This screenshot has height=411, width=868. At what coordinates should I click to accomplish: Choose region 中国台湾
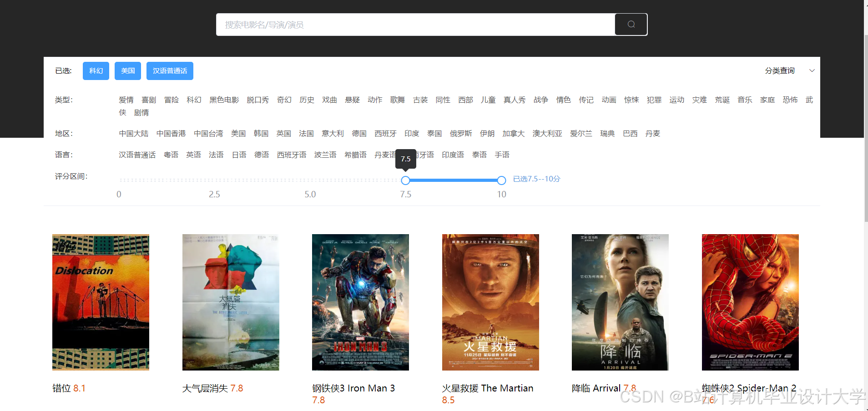click(x=208, y=134)
